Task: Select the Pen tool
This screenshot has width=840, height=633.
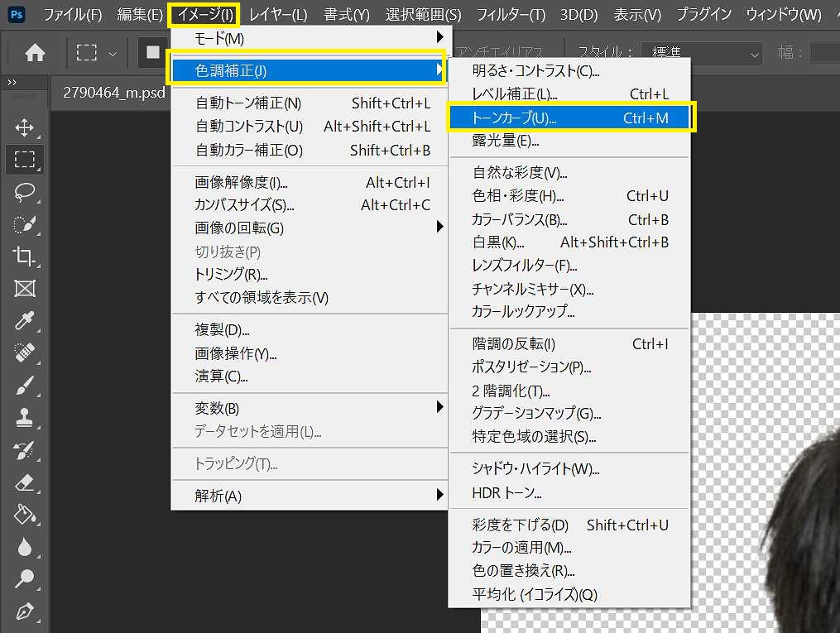Action: tap(25, 611)
